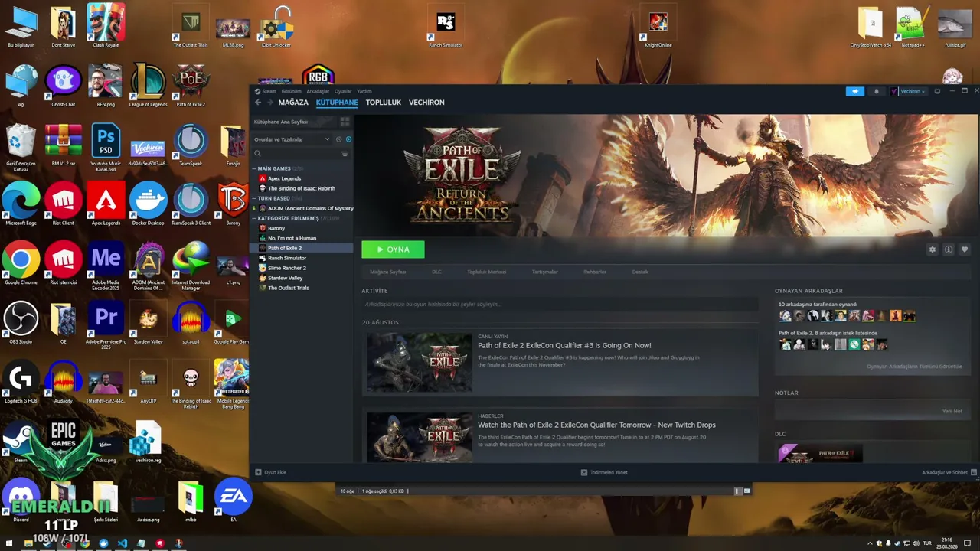Viewport: 980px width, 551px height.
Task: Select Barony in library list
Action: pos(276,228)
